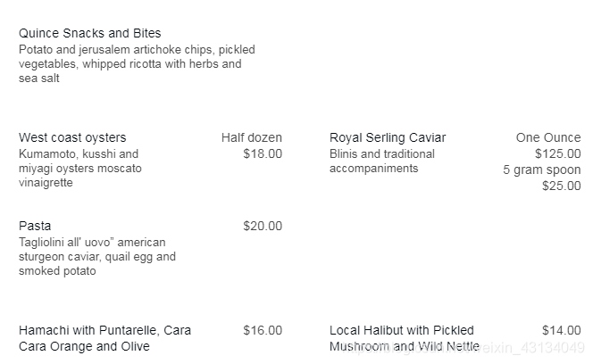Click the Quince Snacks and Bites heading
The image size is (593, 364).
pos(90,33)
